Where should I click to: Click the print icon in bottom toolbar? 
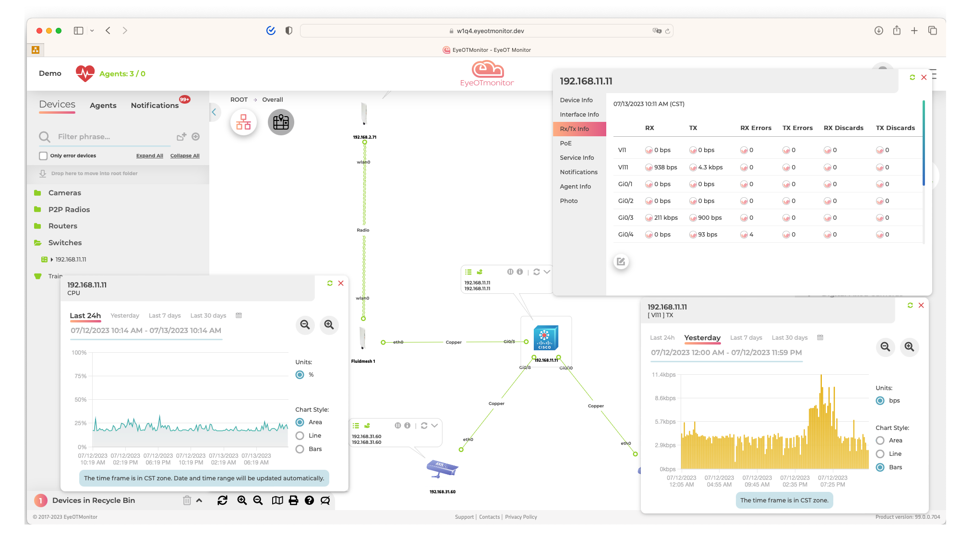[x=293, y=500]
